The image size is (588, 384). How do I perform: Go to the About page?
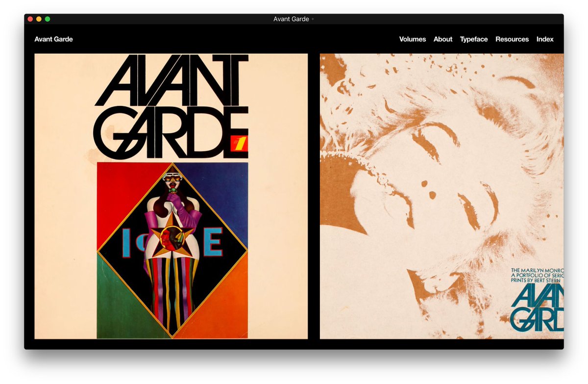coord(443,39)
